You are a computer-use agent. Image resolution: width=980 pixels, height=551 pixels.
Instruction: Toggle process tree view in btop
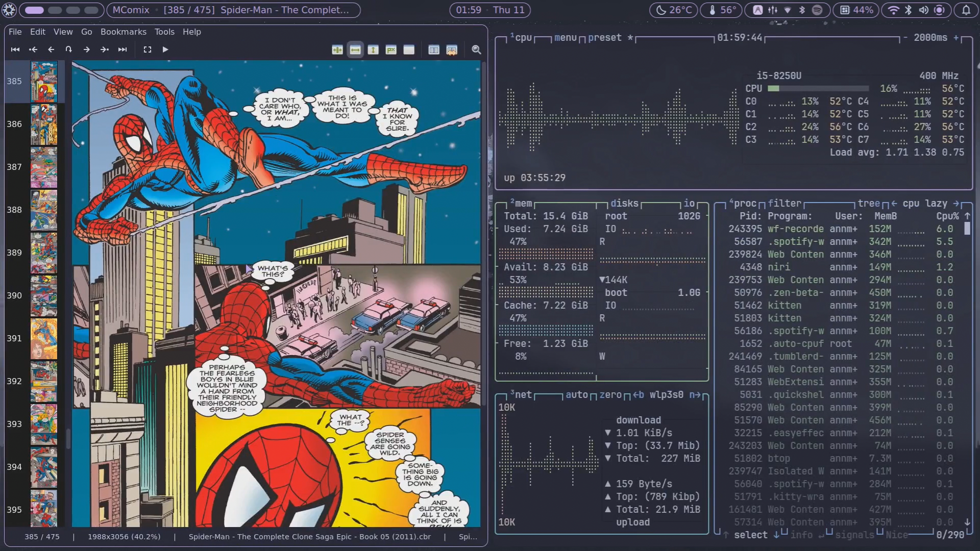click(869, 204)
